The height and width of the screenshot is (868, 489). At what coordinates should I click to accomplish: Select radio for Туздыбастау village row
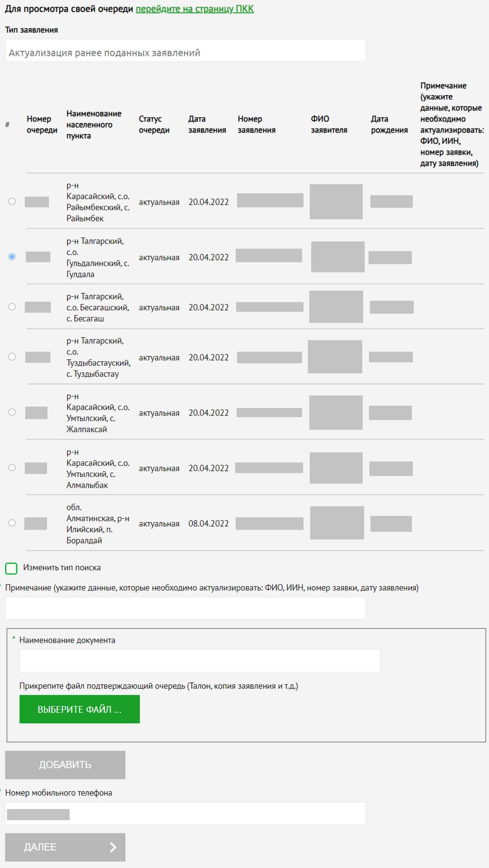click(12, 357)
